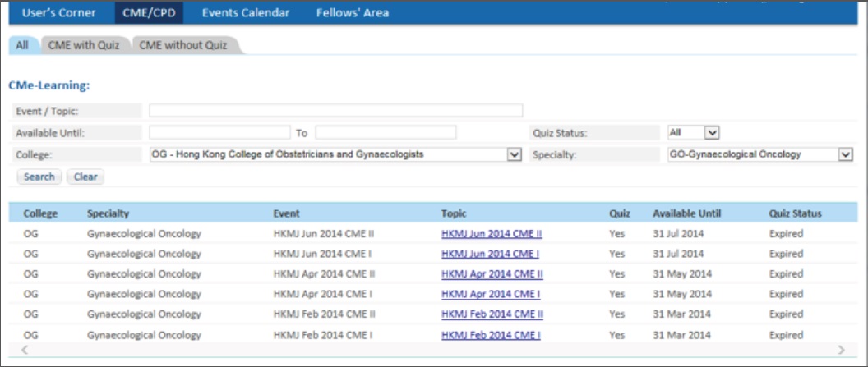Click the Quiz Status column header
This screenshot has width=868, height=367.
[x=796, y=213]
